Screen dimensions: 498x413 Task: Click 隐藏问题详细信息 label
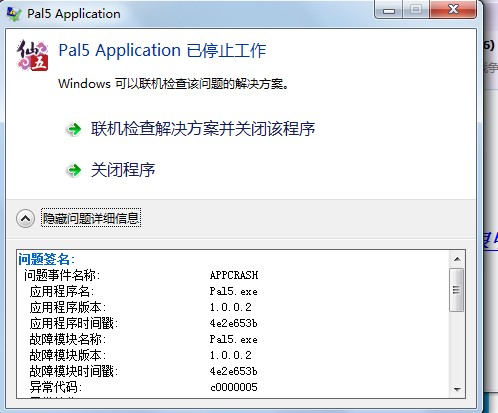click(x=91, y=218)
